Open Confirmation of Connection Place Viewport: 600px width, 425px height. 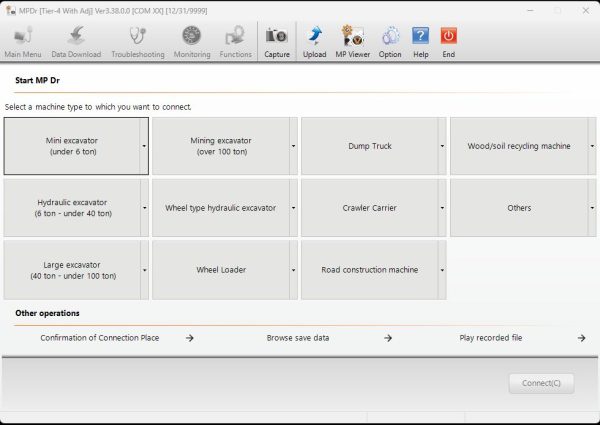point(100,338)
